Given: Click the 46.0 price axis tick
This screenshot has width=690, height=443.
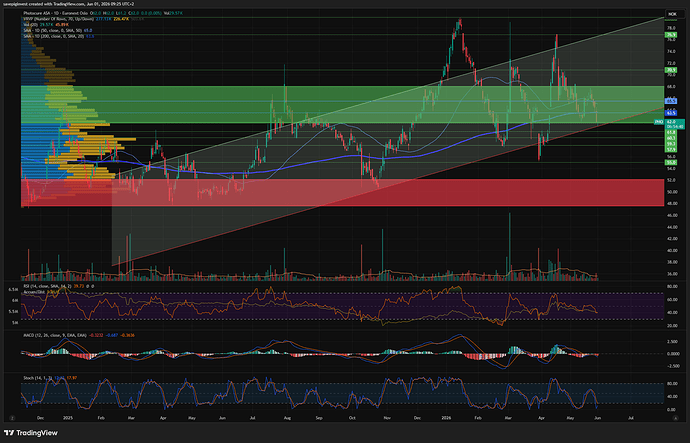Looking at the screenshot, I should coord(671,215).
